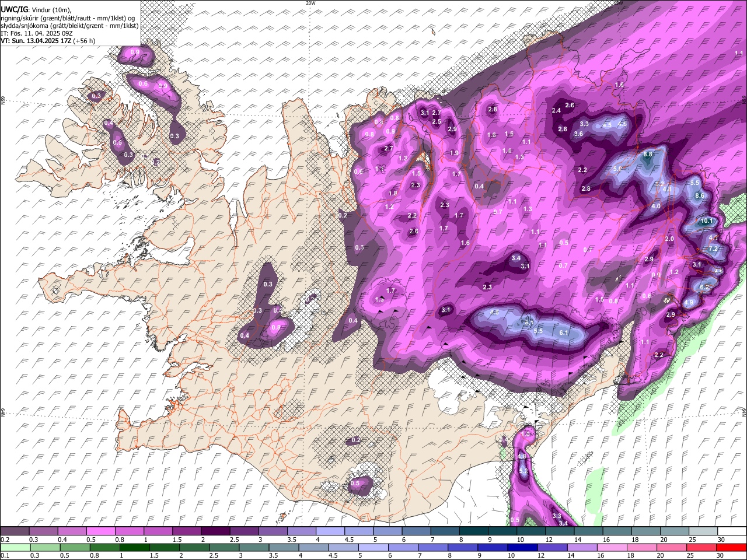Image resolution: width=747 pixels, height=560 pixels.
Task: Pick the pale grey snow swatch from 25 to 30
Action: tap(703, 531)
